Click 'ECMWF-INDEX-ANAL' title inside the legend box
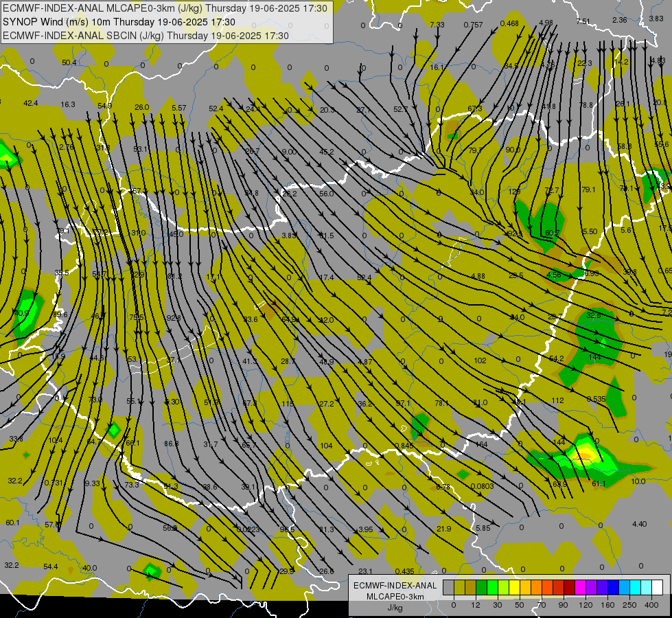Viewport: 672px width, 618px height. [395, 586]
